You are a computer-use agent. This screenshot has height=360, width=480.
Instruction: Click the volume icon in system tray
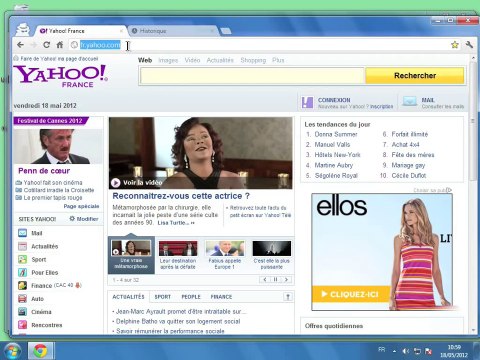click(405, 351)
